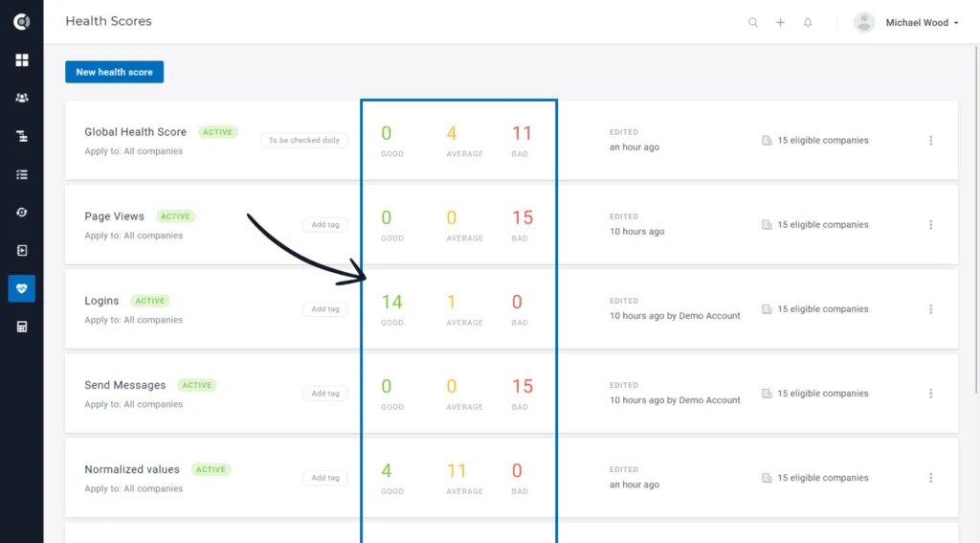Click Logins '15 eligible companies' text
The width and height of the screenshot is (980, 543).
tap(823, 309)
